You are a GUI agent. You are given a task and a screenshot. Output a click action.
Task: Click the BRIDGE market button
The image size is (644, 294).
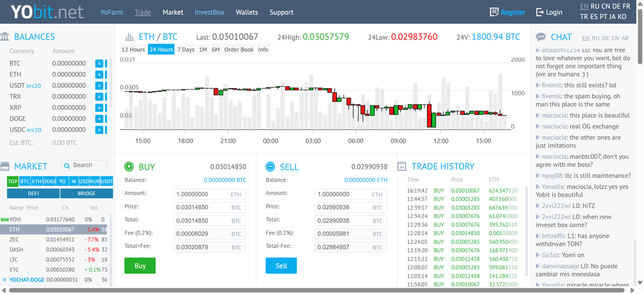tap(87, 193)
